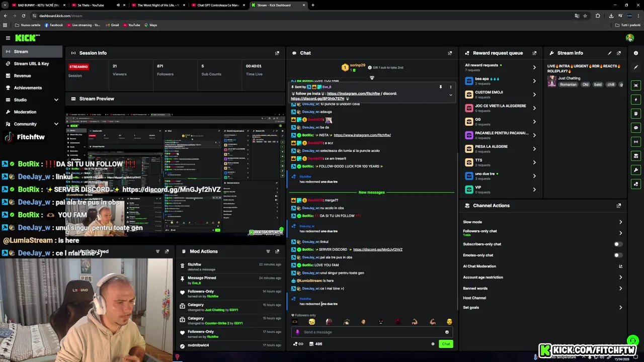
Task: Click the wrench icon in right sidebar
Action: click(x=636, y=170)
